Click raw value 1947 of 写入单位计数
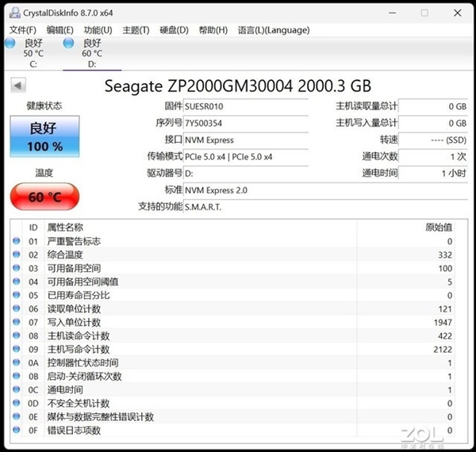 [443, 323]
